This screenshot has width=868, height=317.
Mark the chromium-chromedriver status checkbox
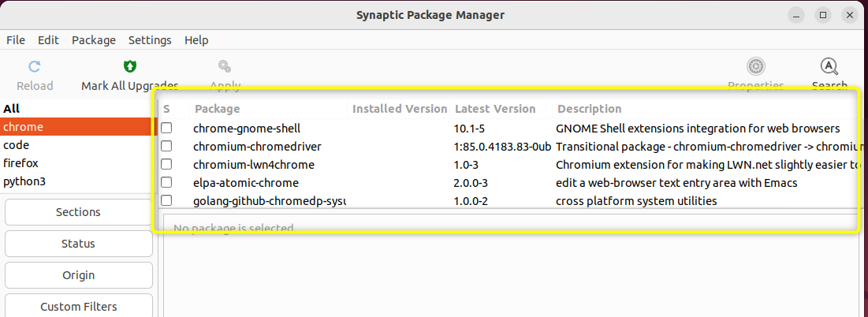click(166, 147)
